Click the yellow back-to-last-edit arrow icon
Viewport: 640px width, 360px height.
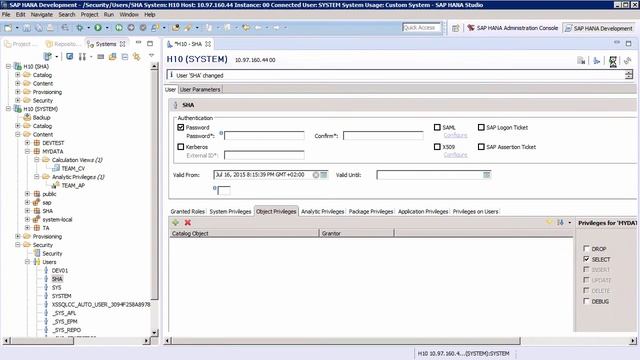pos(246,28)
